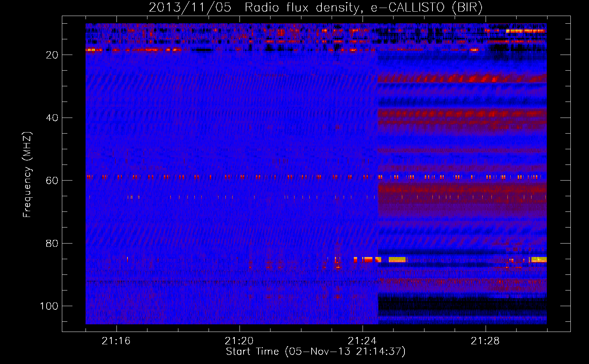Click the '21:16' time tick label
This screenshot has width=589, height=364.
click(x=116, y=341)
